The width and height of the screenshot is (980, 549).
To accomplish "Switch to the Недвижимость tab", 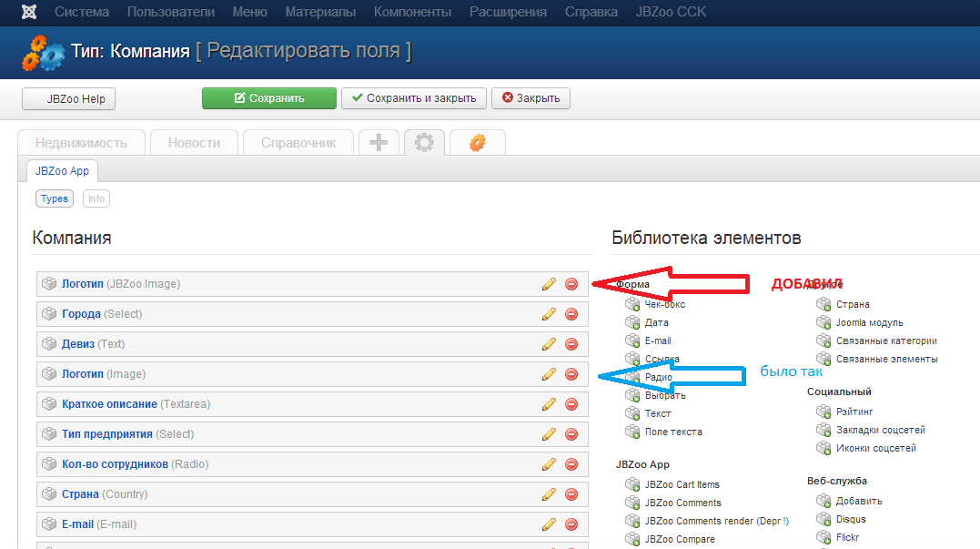I will pyautogui.click(x=80, y=143).
